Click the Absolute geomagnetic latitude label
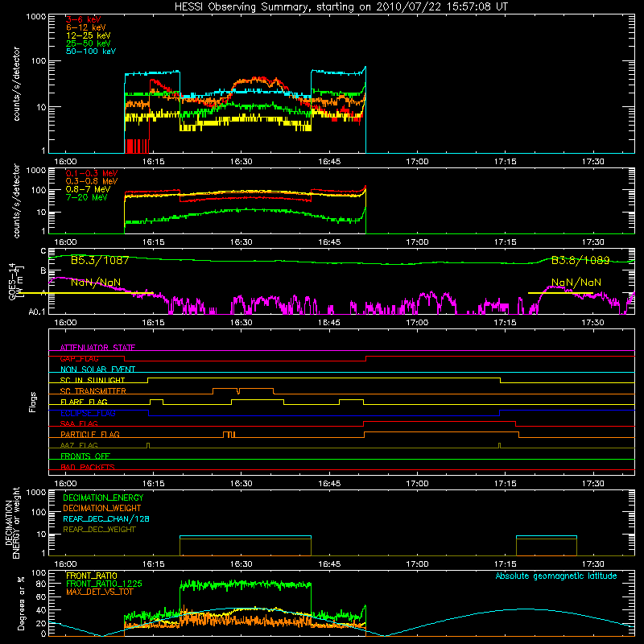The height and width of the screenshot is (644, 644). click(x=556, y=576)
